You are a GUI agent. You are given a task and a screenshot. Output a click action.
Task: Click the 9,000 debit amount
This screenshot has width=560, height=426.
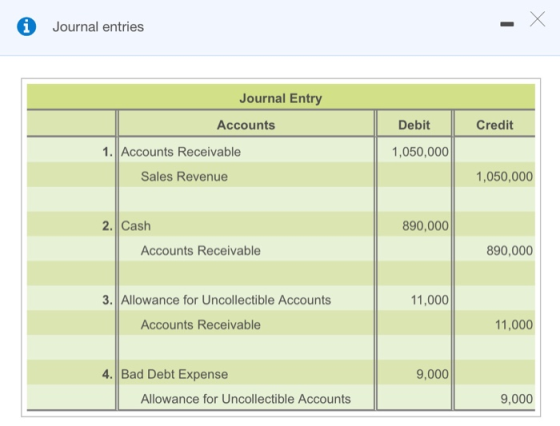(x=432, y=374)
